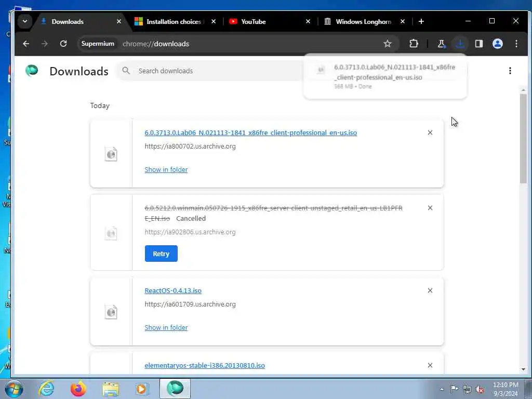532x399 pixels.
Task: Select the Downloads tab
Action: 81,21
